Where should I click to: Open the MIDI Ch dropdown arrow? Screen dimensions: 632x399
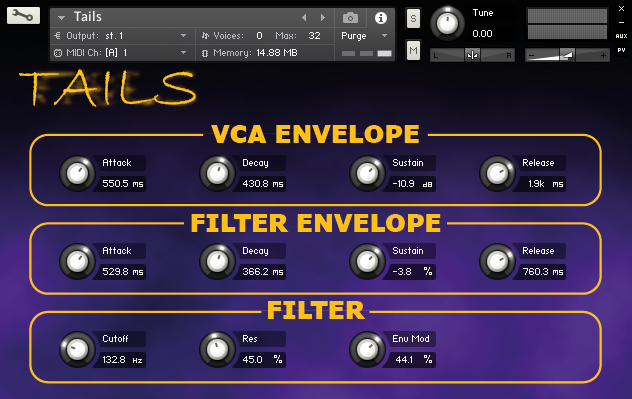tap(183, 52)
